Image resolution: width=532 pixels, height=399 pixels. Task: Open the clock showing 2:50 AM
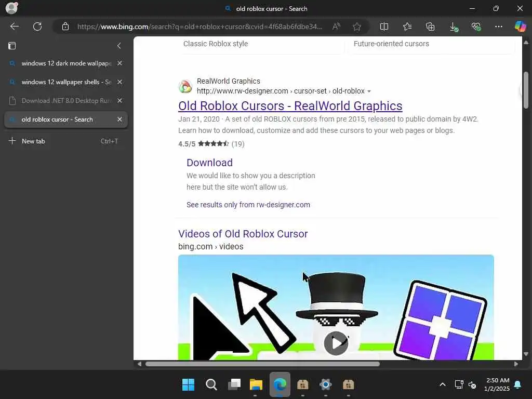point(497,384)
